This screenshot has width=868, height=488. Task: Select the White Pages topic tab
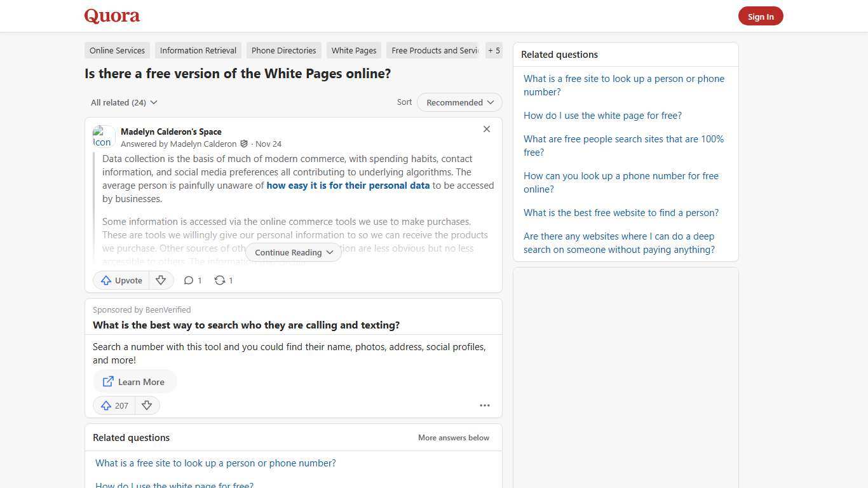click(x=353, y=50)
